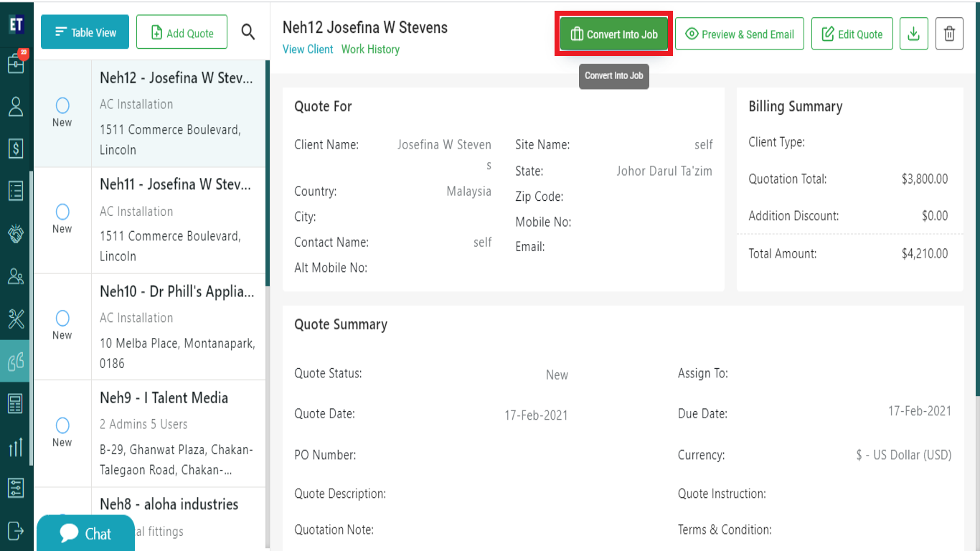Open the tools wrench icon in sidebar
Viewport: 980px width, 551px height.
pos(16,318)
